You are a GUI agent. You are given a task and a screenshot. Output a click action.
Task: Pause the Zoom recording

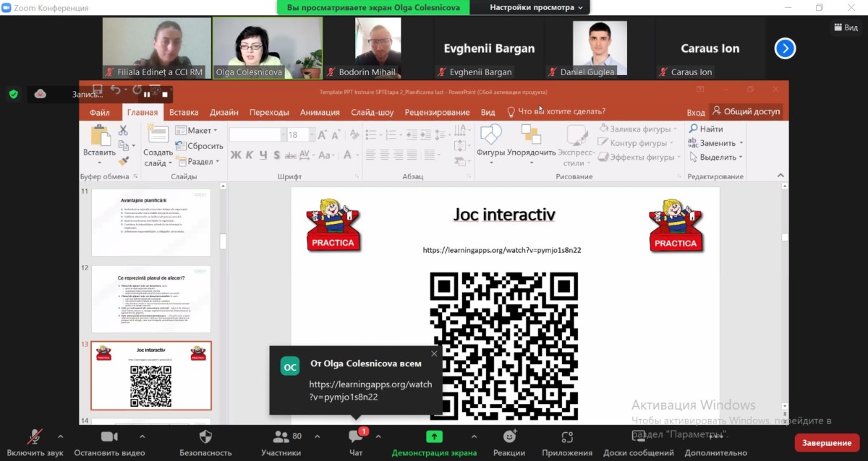click(148, 94)
